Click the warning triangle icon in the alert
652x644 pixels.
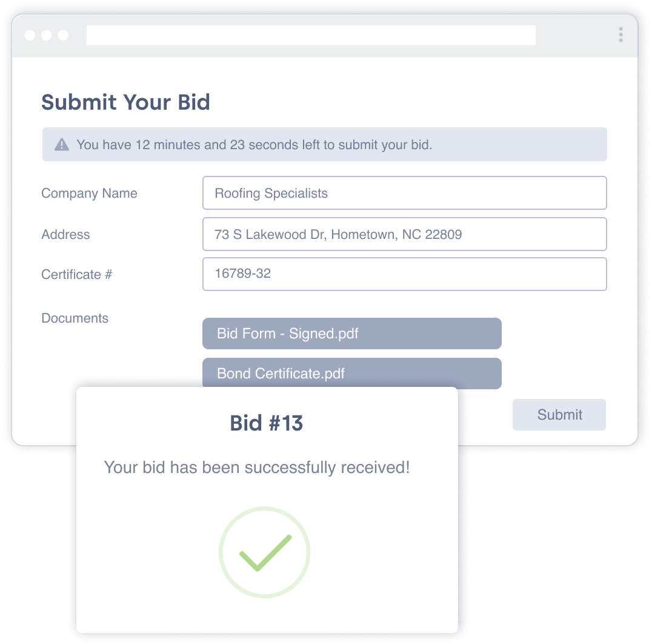(62, 145)
